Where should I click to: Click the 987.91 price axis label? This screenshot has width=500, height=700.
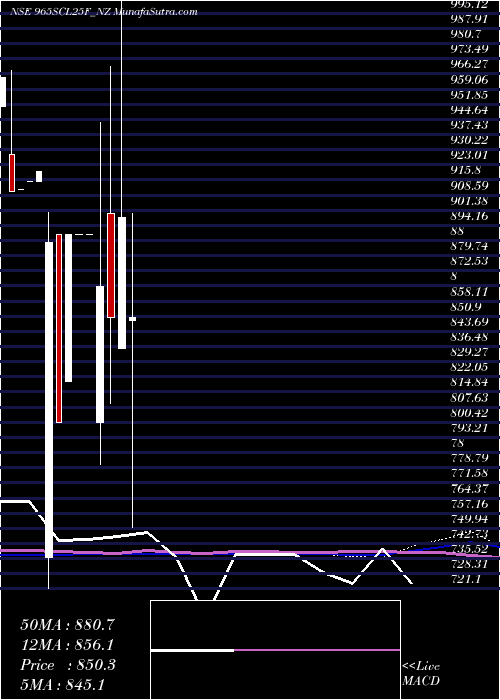coord(469,18)
